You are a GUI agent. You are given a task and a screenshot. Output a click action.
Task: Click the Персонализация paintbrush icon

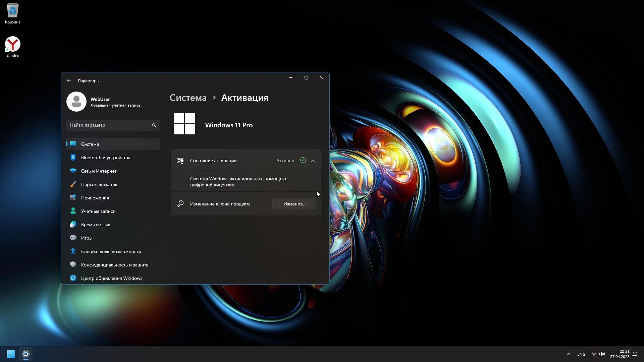[73, 184]
